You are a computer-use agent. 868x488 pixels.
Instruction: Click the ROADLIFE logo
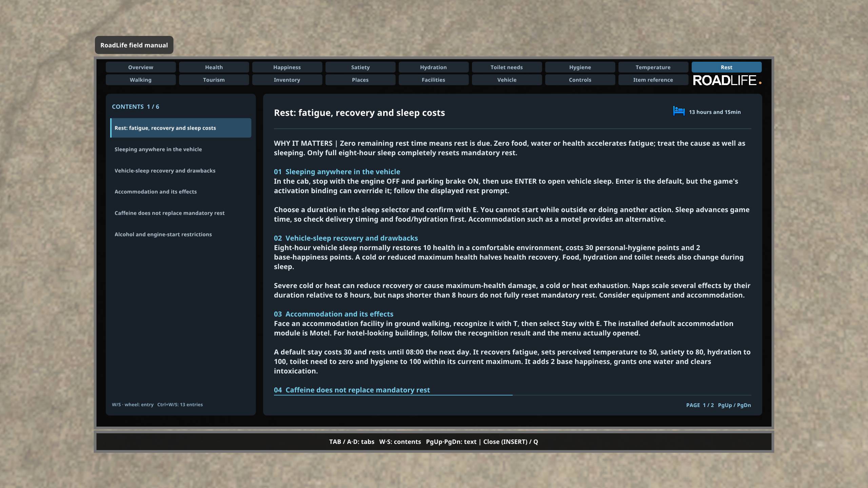[727, 80]
